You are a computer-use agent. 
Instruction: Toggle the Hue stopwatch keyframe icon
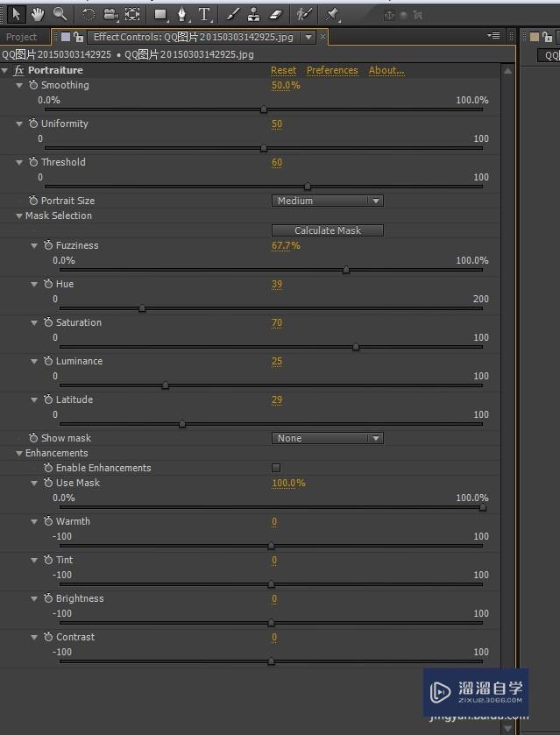point(48,285)
